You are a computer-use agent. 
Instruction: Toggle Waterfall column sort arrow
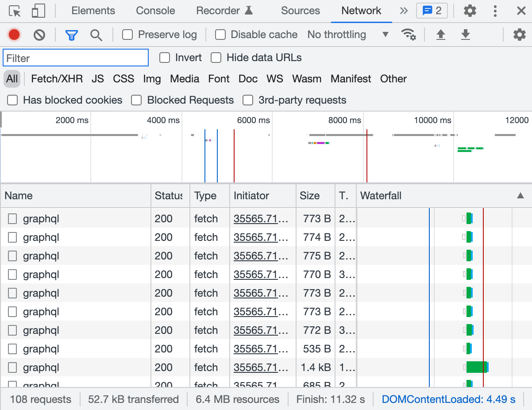[520, 196]
